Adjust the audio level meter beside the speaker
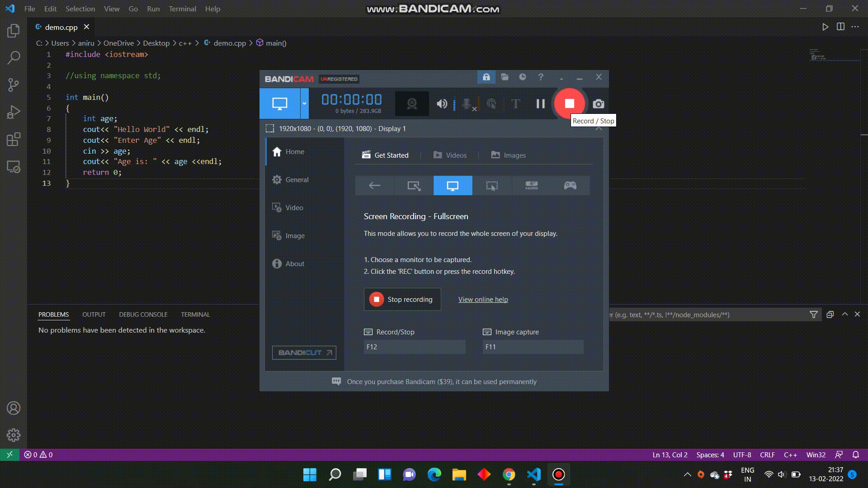868x488 pixels. click(x=453, y=104)
